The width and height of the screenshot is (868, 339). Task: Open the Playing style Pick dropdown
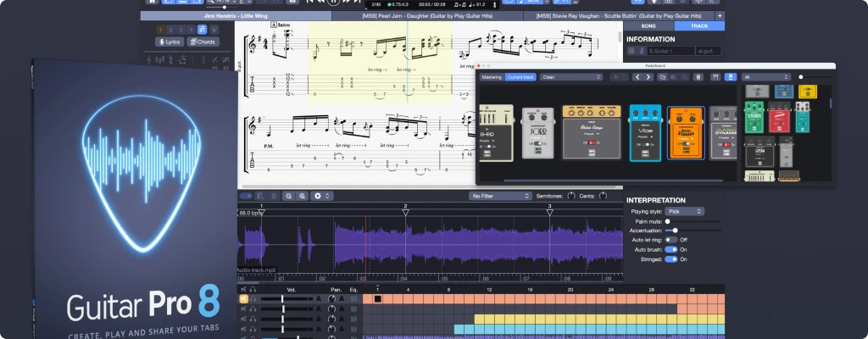[684, 211]
